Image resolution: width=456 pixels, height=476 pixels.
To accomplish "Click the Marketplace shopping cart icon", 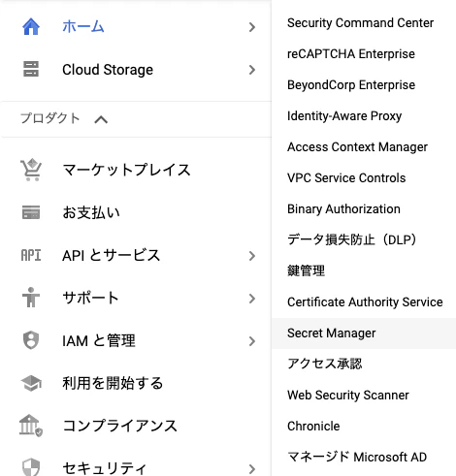I will tap(31, 170).
